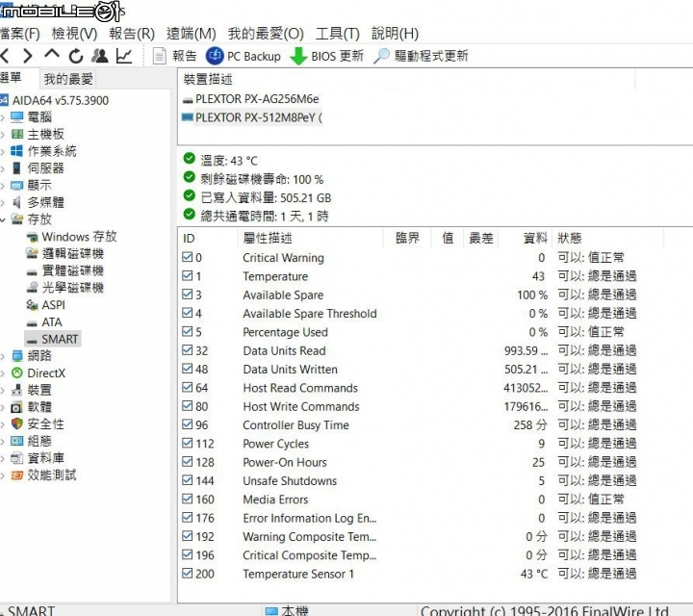Viewport: 693px width, 616px height.
Task: Click the 網路 network icon
Action: [x=16, y=356]
